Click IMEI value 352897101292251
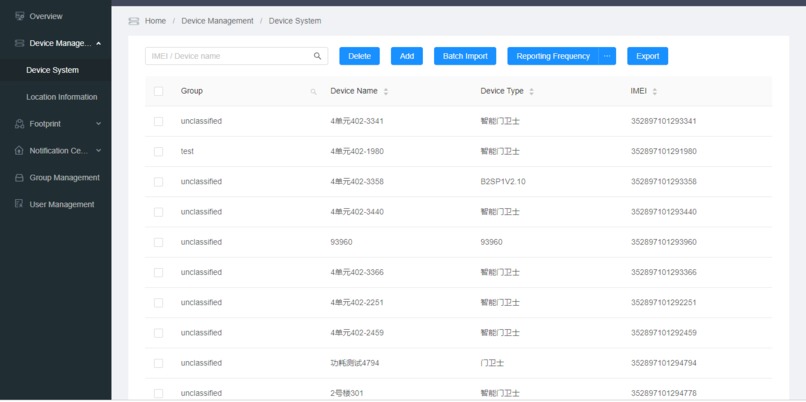The height and width of the screenshot is (402, 806). [664, 303]
